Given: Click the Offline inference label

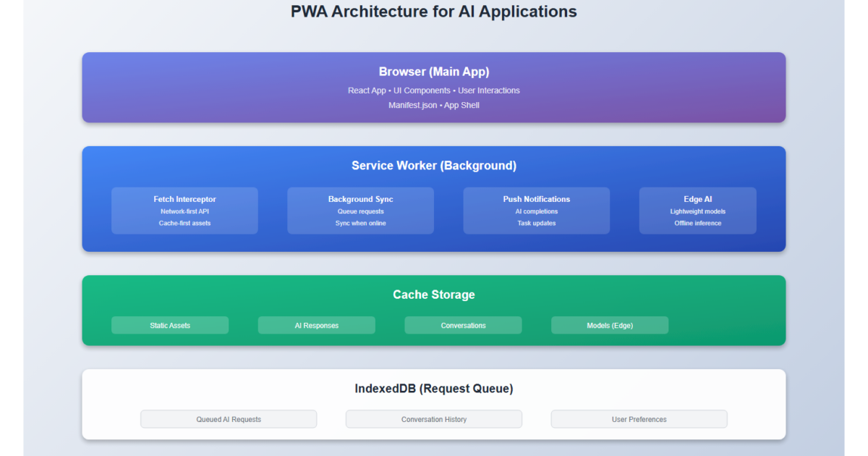Looking at the screenshot, I should [x=697, y=223].
